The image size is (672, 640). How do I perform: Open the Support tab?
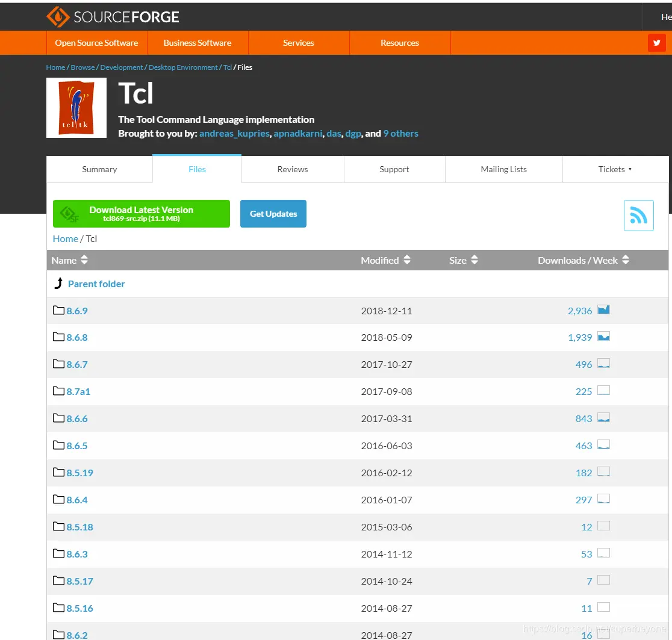(394, 169)
